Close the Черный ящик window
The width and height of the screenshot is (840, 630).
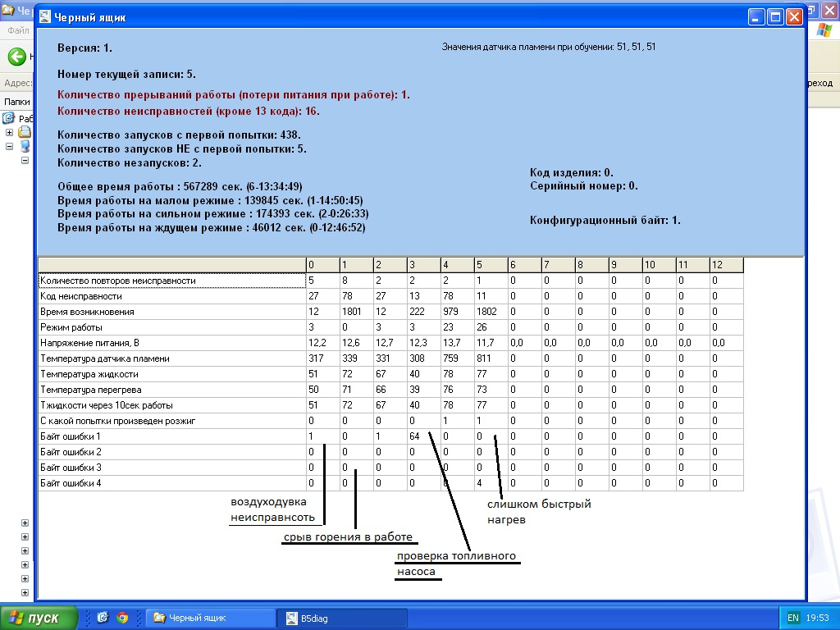794,17
